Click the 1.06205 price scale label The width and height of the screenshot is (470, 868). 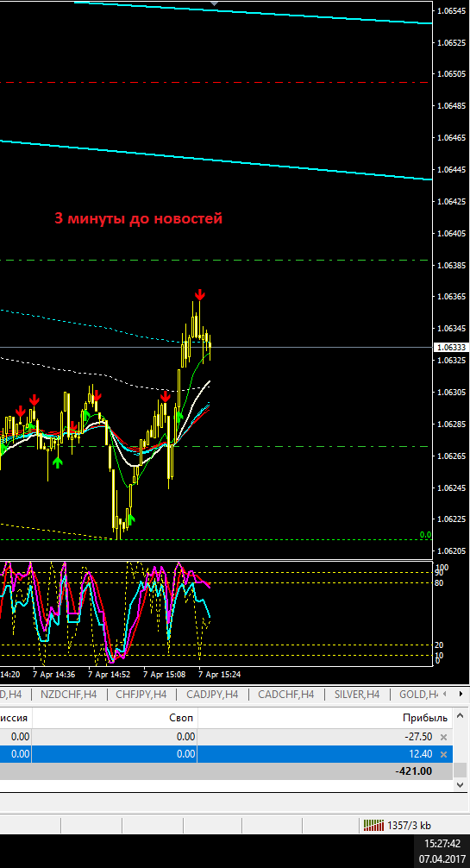451,551
